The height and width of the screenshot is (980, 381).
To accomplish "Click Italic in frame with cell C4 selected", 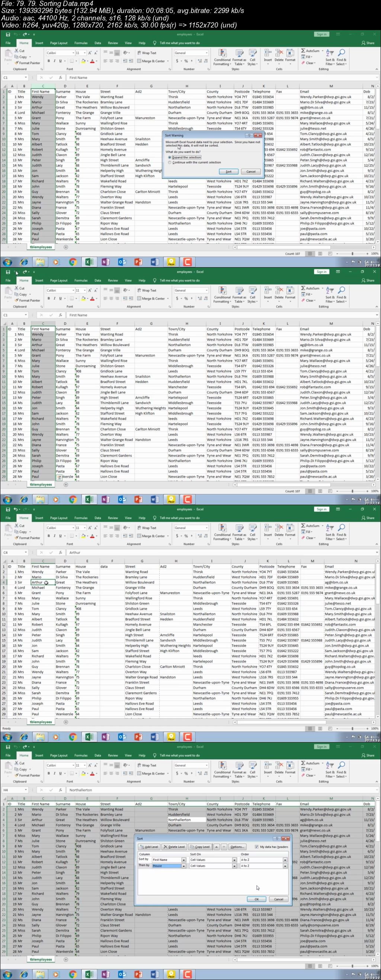I will (54, 536).
